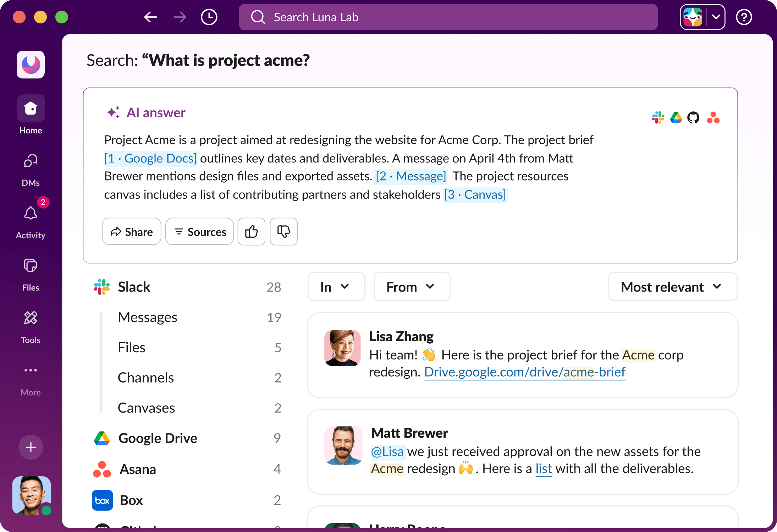The image size is (777, 532).
Task: Open the Home sidebar icon
Action: [31, 109]
